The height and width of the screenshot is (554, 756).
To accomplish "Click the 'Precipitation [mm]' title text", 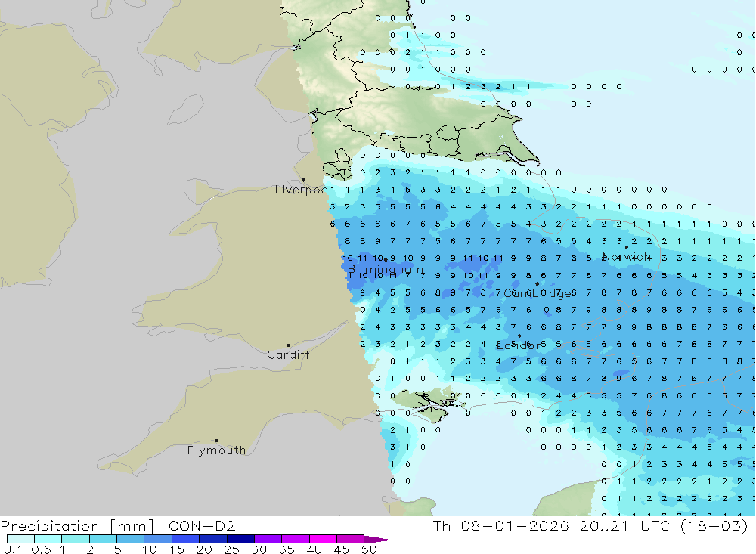I will (x=77, y=526).
